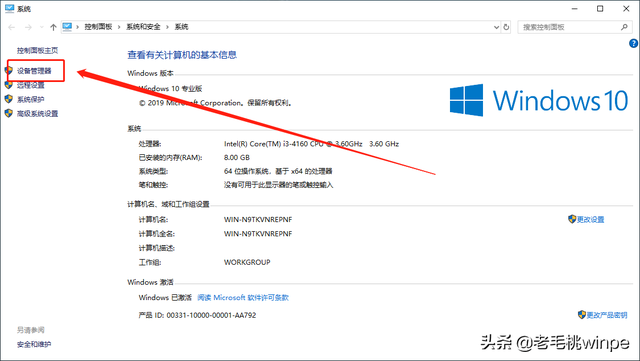Open the recent locations dropdown arrow
The image size is (640, 361).
42,27
